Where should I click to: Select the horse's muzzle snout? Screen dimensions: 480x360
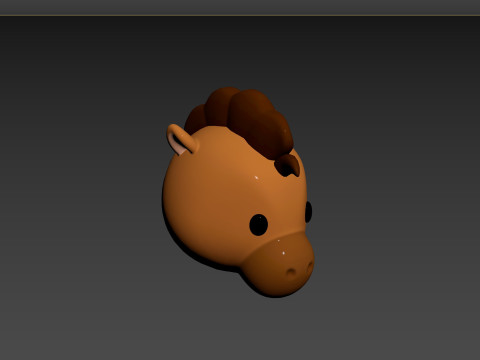tap(278, 265)
